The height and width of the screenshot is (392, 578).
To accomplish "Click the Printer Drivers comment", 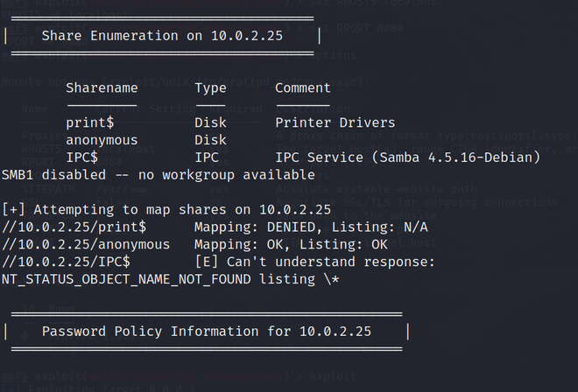I will click(x=335, y=122).
